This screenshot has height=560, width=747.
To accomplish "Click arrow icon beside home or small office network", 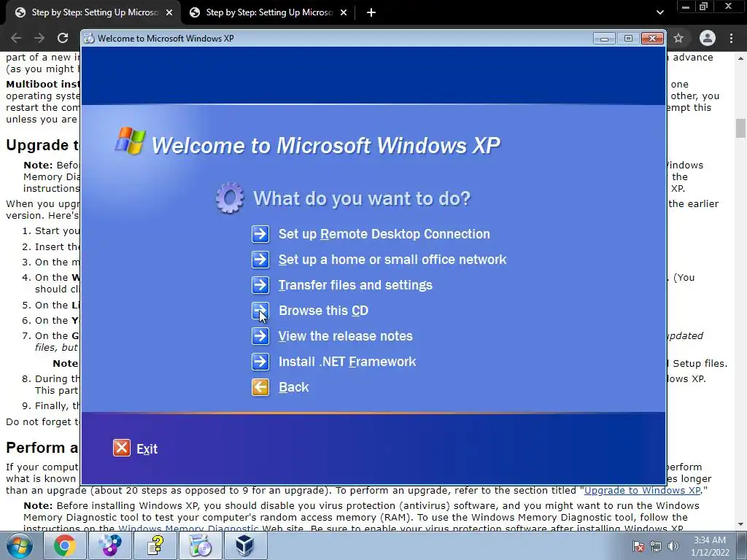I will click(x=260, y=260).
